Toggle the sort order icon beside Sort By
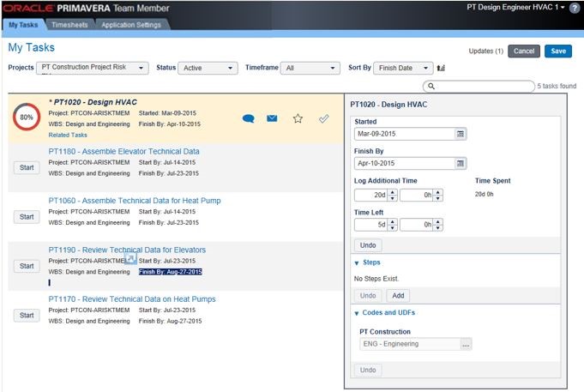The image size is (584, 392). click(x=441, y=68)
